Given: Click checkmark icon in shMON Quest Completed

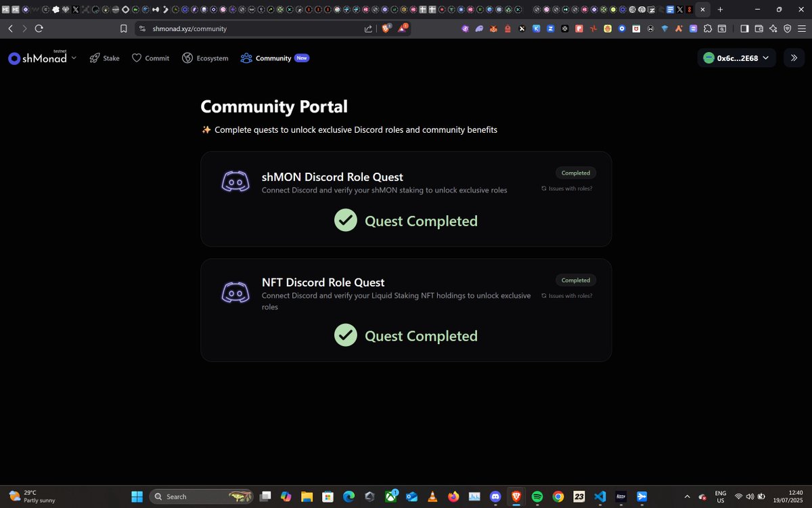Looking at the screenshot, I should pyautogui.click(x=346, y=220).
